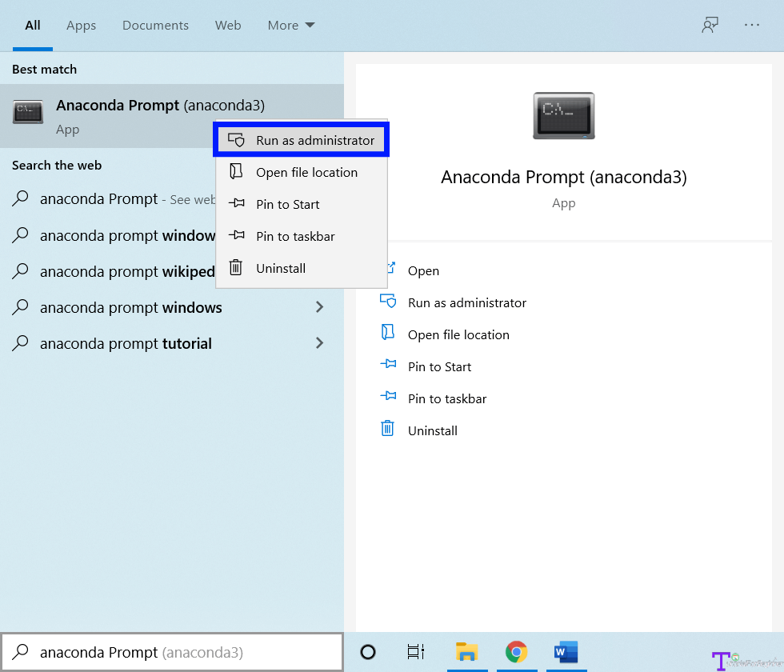Click shield icon beside preview Run as administrator
Screen dimensions: 784x672
click(388, 301)
